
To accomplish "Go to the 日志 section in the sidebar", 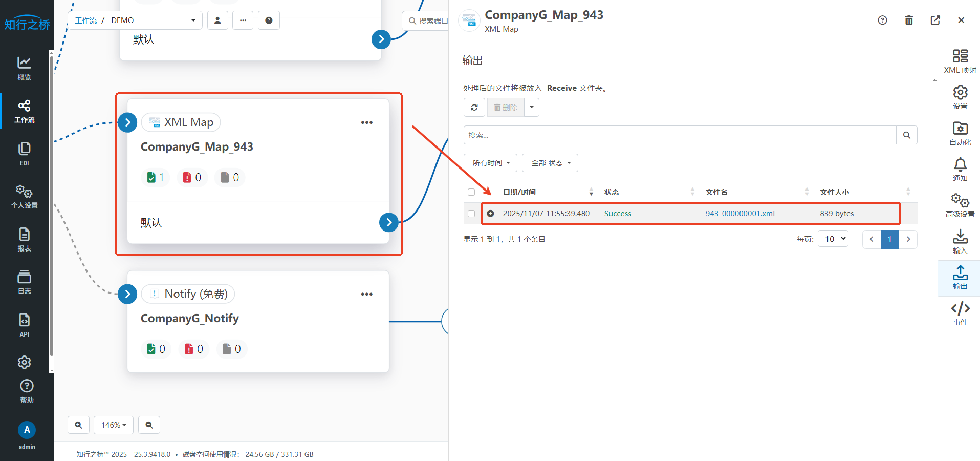I will [25, 282].
